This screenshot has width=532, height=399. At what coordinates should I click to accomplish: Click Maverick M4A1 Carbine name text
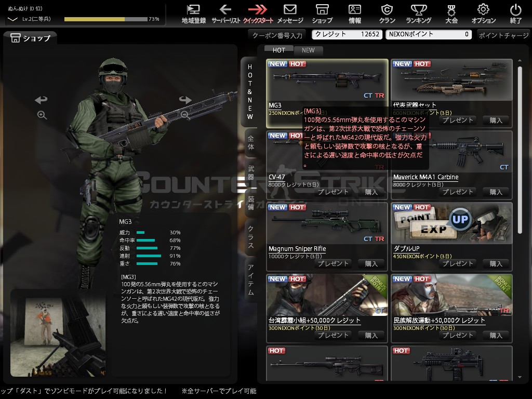click(426, 177)
